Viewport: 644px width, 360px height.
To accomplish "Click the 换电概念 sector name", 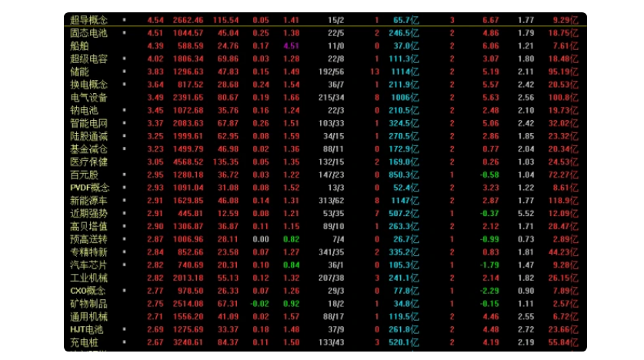I will 88,85.
